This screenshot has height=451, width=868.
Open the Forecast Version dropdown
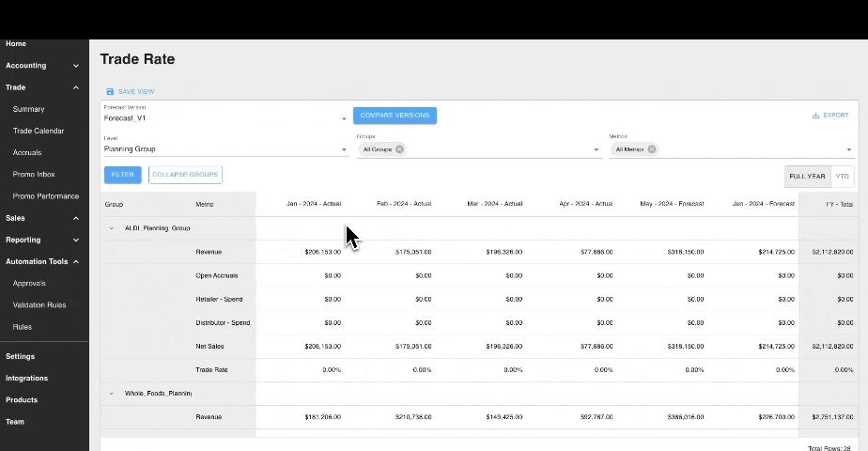225,118
